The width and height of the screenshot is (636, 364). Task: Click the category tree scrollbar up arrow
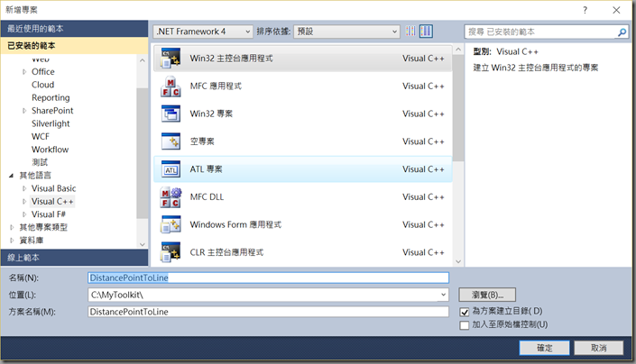pos(142,60)
